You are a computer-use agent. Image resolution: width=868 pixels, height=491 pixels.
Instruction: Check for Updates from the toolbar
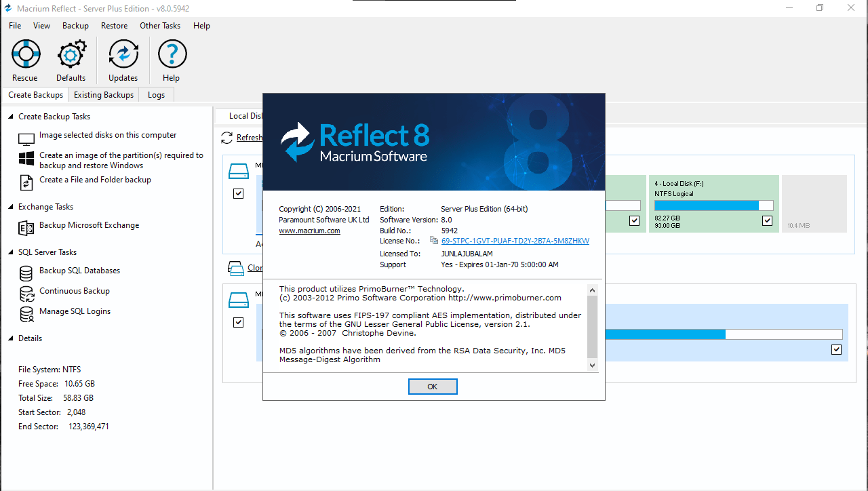[123, 54]
